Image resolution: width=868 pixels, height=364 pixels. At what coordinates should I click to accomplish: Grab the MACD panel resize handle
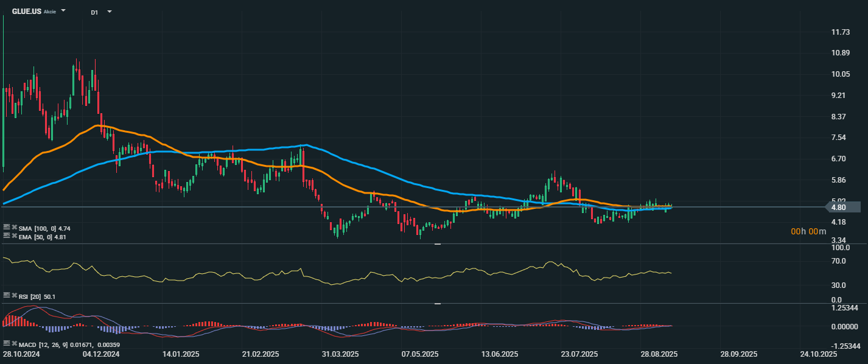click(x=437, y=303)
